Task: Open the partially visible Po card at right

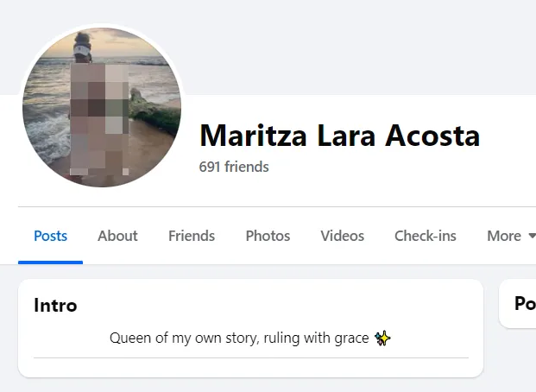Action: [518, 303]
